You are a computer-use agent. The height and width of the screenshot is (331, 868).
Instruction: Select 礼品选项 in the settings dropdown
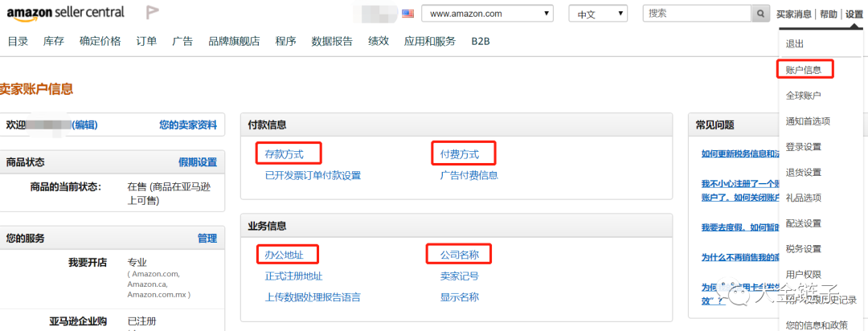(803, 198)
